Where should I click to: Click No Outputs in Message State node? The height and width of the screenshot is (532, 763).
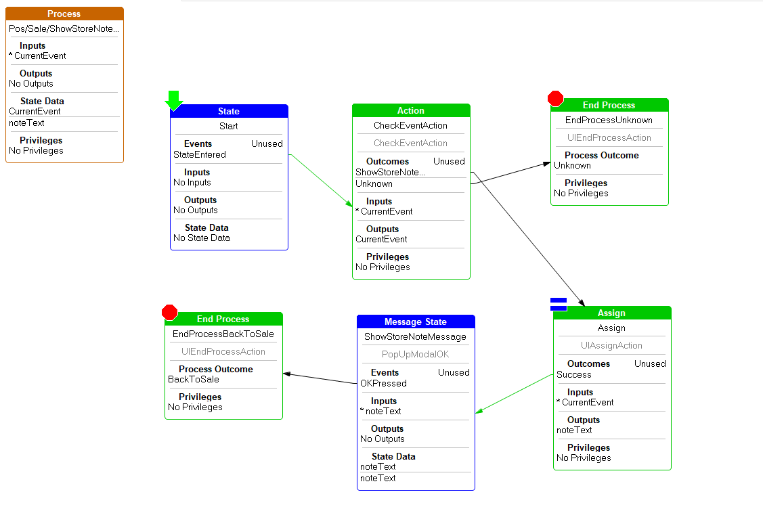[383, 439]
